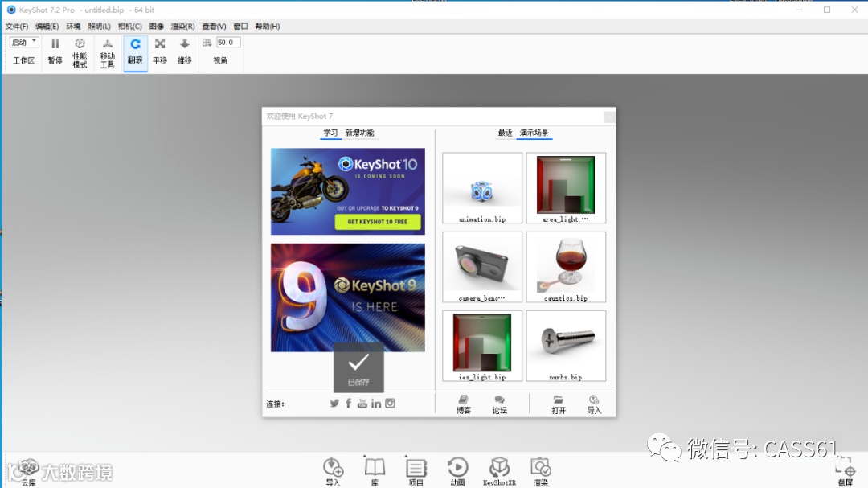Open camera_benc demo scene

[482, 267]
